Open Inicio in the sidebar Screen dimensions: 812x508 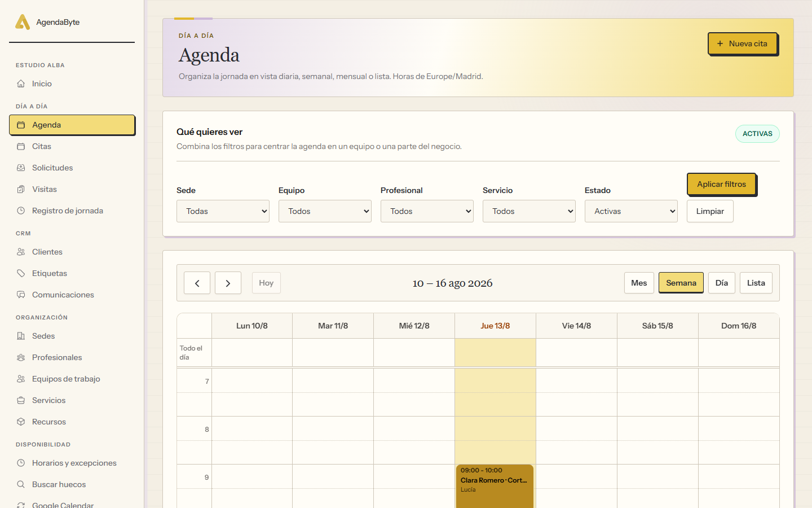pos(72,84)
